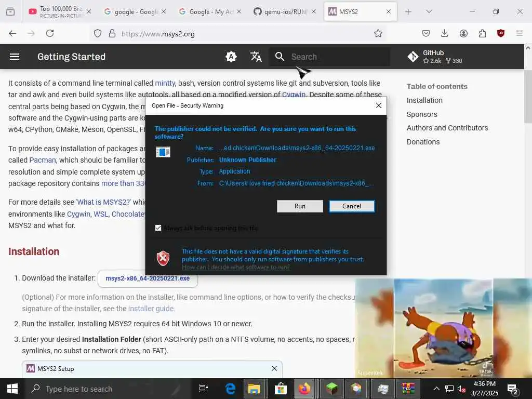The image size is (532, 399).
Task: Show hidden system tray icons
Action: pyautogui.click(x=436, y=389)
